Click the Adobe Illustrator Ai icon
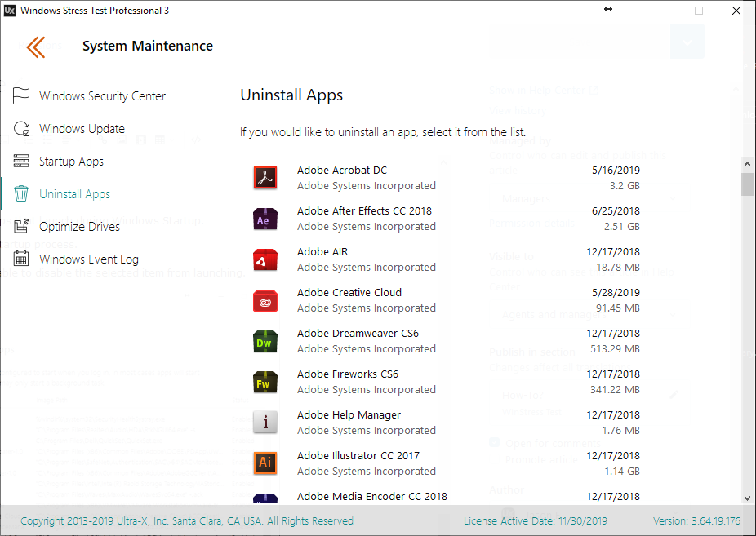Viewport: 756px width, 536px height. pyautogui.click(x=265, y=463)
